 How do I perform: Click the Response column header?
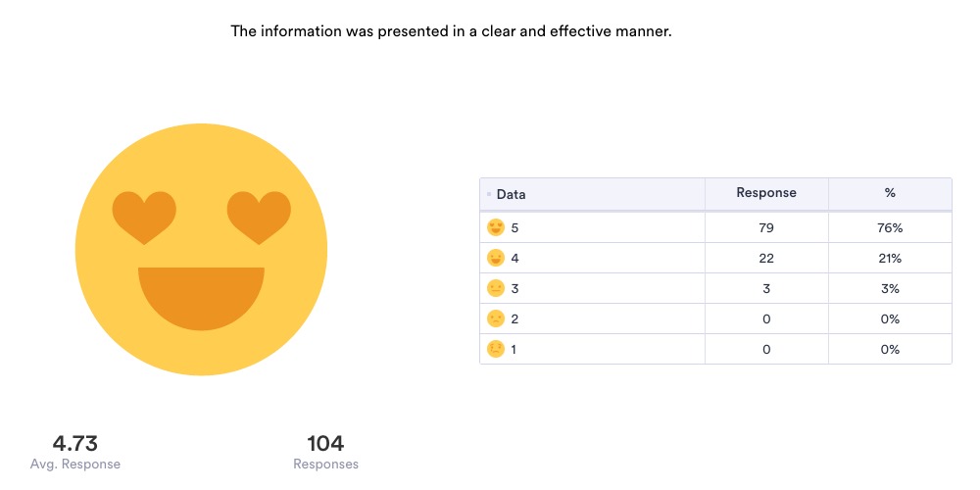coord(766,193)
